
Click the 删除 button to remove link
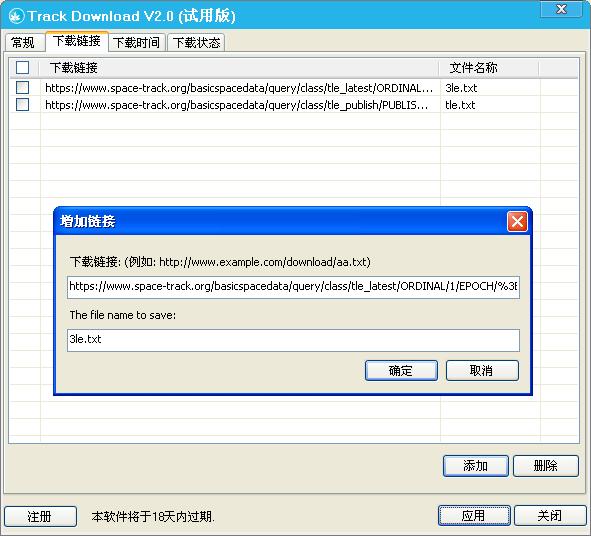click(545, 466)
